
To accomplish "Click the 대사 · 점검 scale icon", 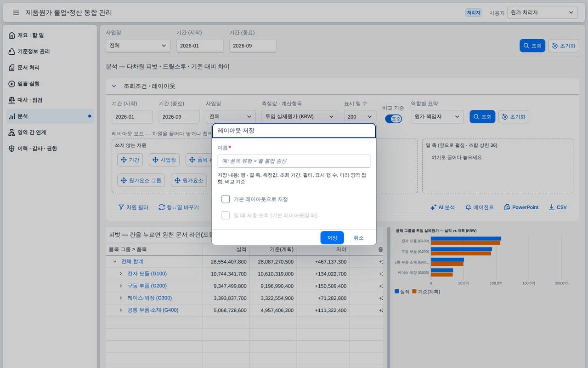I will click(12, 100).
